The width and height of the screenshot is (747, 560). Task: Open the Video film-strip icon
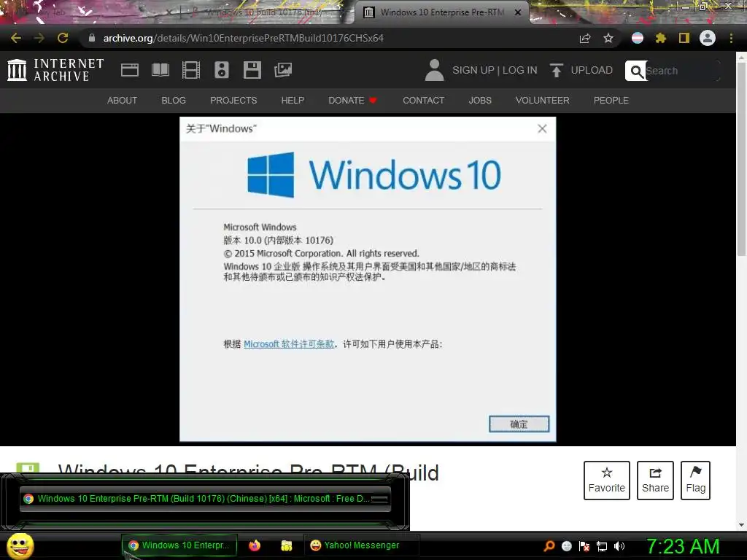point(191,70)
